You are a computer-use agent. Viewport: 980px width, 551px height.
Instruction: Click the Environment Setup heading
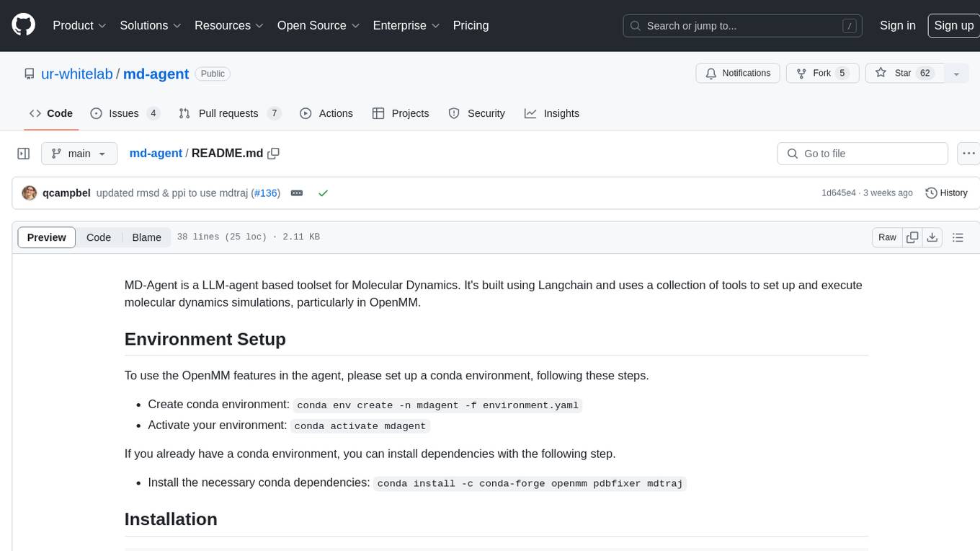click(205, 339)
